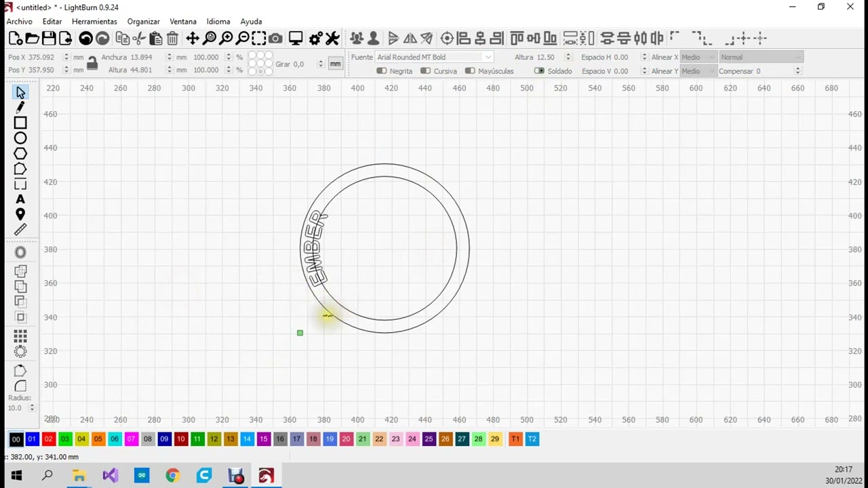Select red layer swatch 02
This screenshot has height=488, width=868.
(x=48, y=439)
